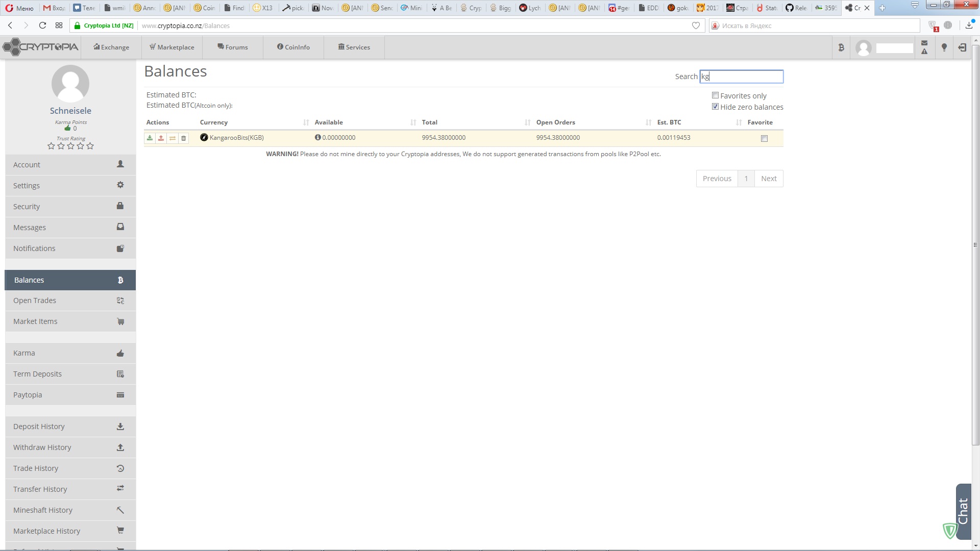The width and height of the screenshot is (980, 551).
Task: Switch to the GitHub Rele browser tab
Action: coord(796,8)
